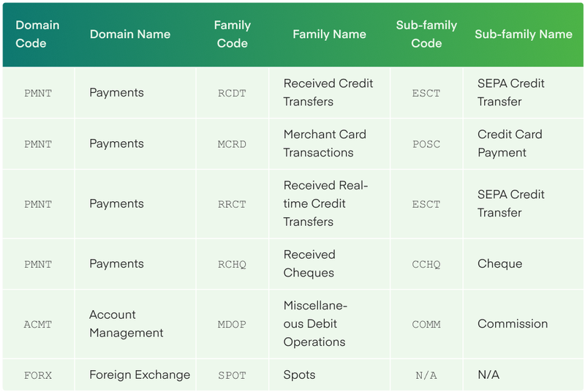The width and height of the screenshot is (585, 392).
Task: Select the Sub-family Code header
Action: click(426, 34)
